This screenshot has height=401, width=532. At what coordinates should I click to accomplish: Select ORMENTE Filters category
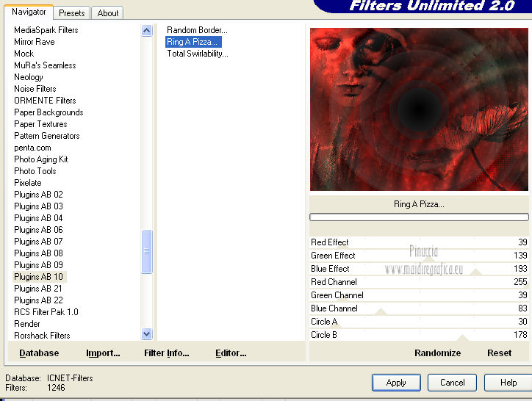[x=45, y=101]
